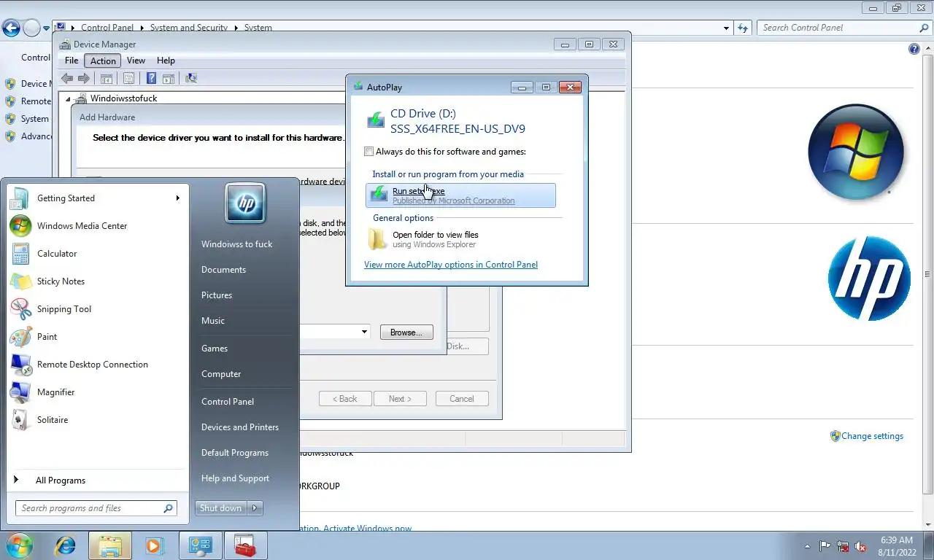Open the Action menu

[x=103, y=61]
